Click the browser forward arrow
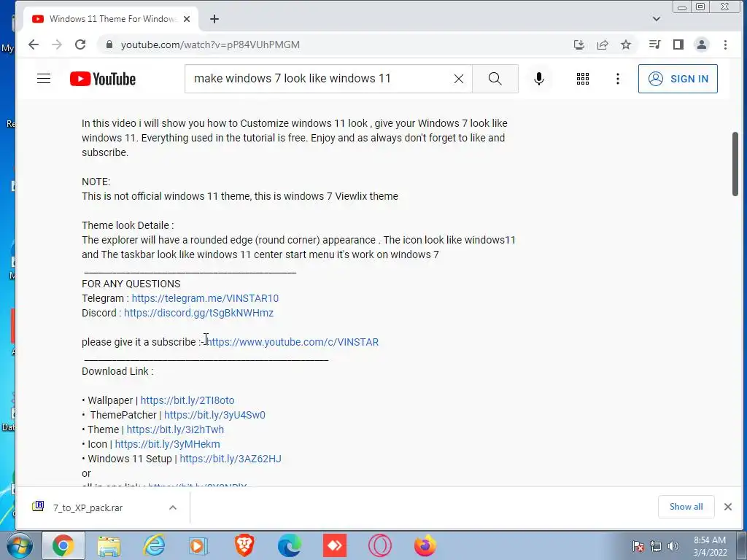 [57, 44]
